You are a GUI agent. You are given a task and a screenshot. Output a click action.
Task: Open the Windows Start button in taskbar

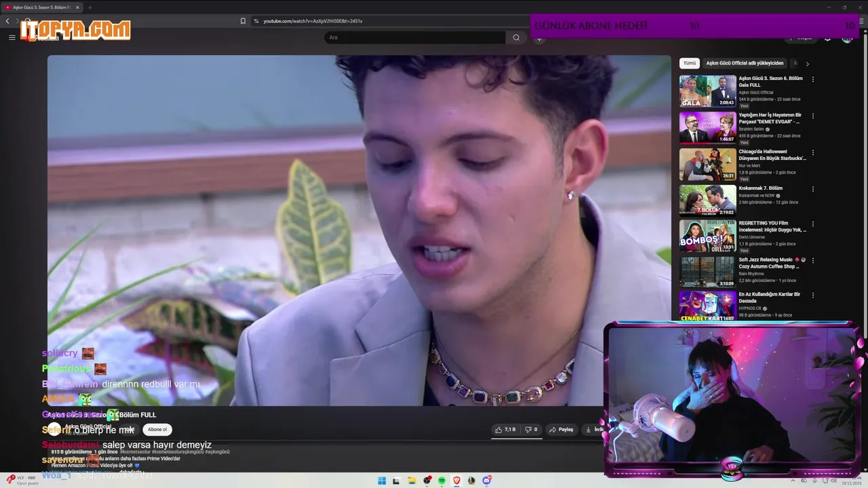click(x=382, y=481)
